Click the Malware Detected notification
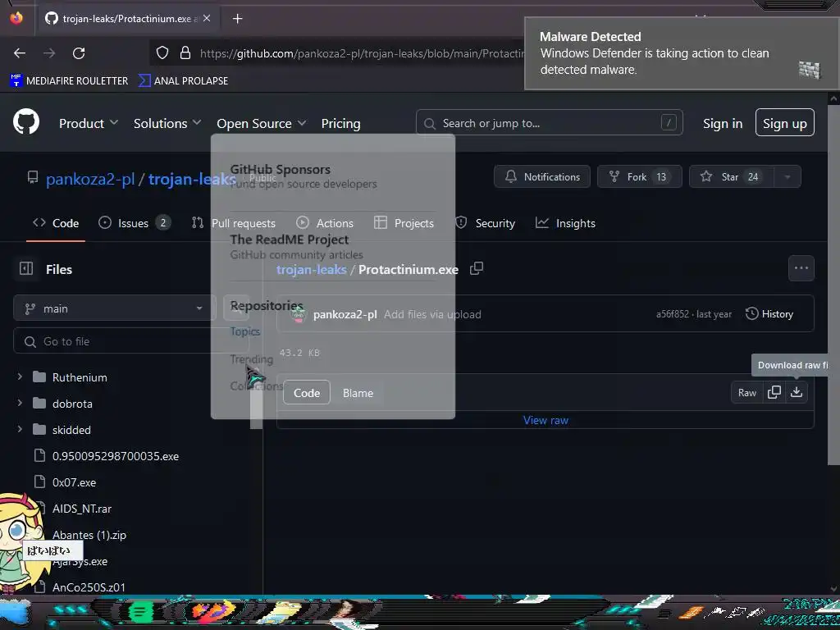Viewport: 840px width, 630px height. (682, 53)
